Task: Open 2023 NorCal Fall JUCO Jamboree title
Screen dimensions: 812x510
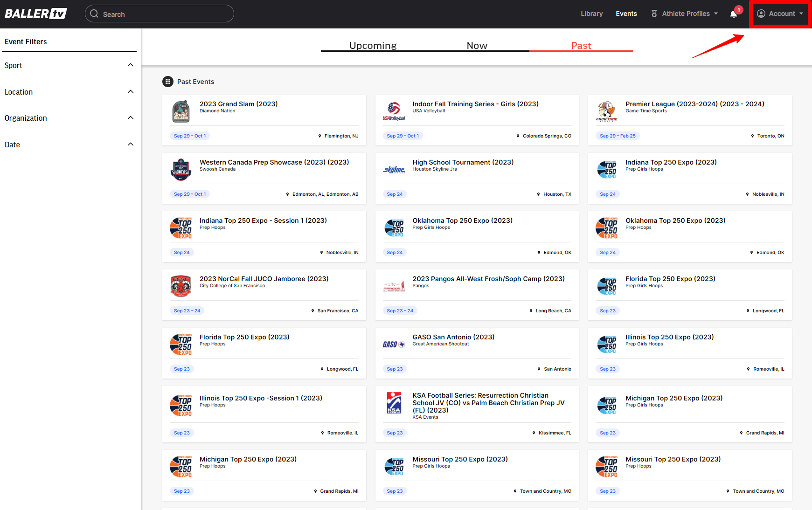Action: [264, 279]
